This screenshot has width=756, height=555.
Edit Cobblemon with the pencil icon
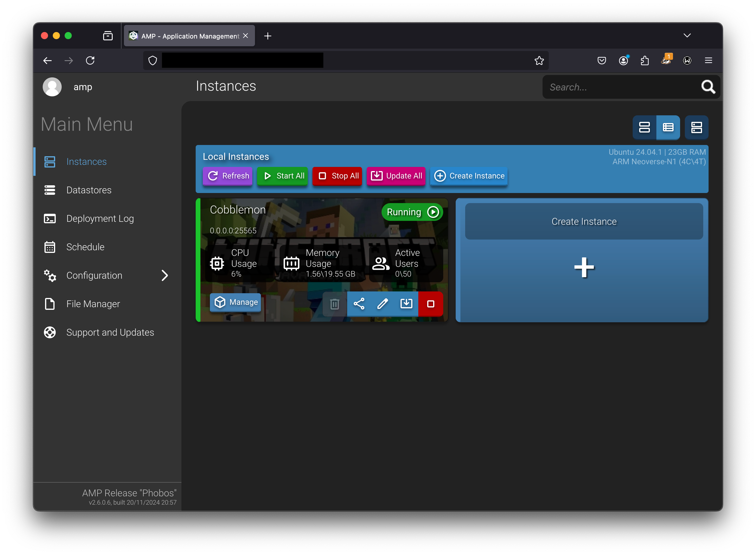pos(383,304)
